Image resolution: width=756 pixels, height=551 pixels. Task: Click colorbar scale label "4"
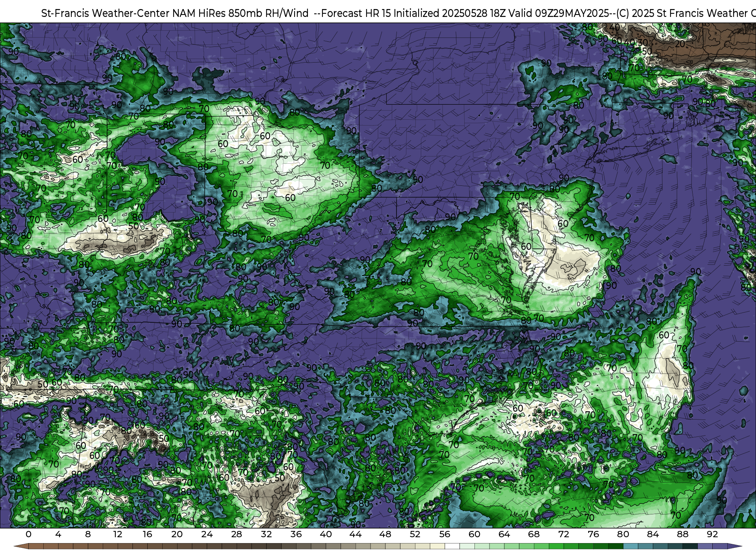pos(58,534)
